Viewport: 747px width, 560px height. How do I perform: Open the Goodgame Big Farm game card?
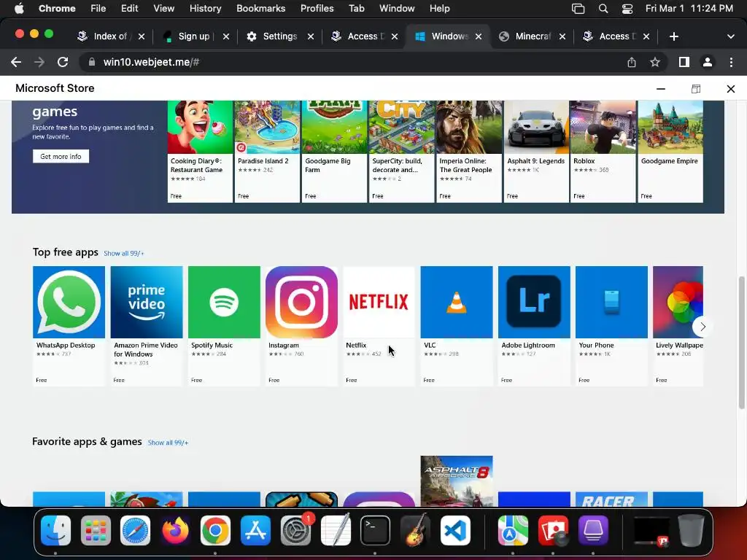(334, 152)
